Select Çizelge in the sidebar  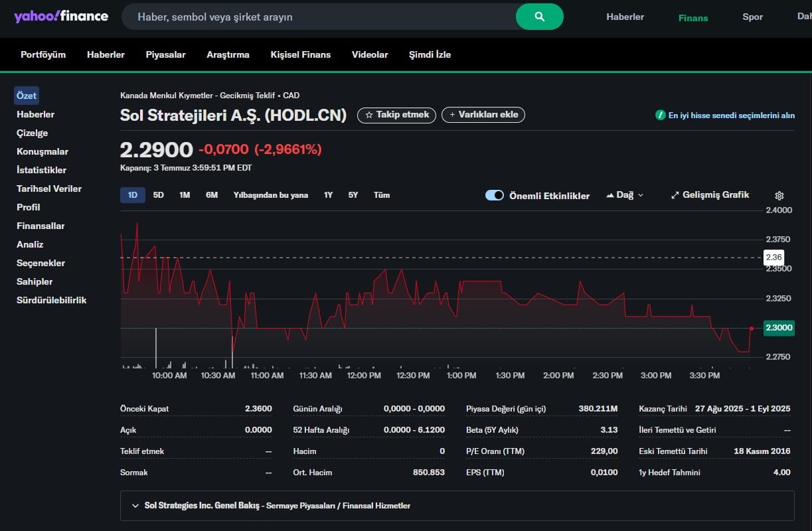pos(32,133)
